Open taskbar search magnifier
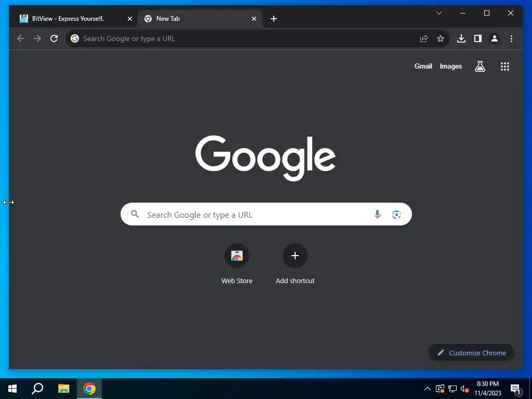The width and height of the screenshot is (532, 399). (x=37, y=389)
